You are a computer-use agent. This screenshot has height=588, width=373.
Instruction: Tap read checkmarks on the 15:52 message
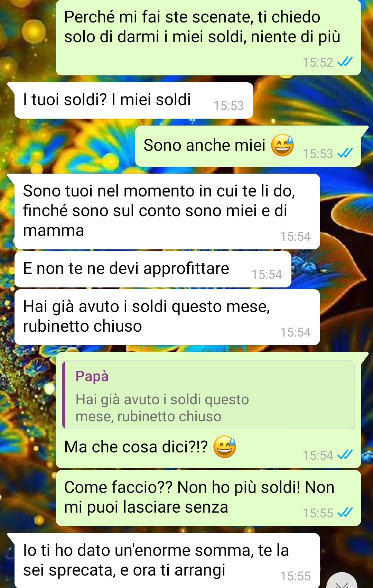pos(345,62)
